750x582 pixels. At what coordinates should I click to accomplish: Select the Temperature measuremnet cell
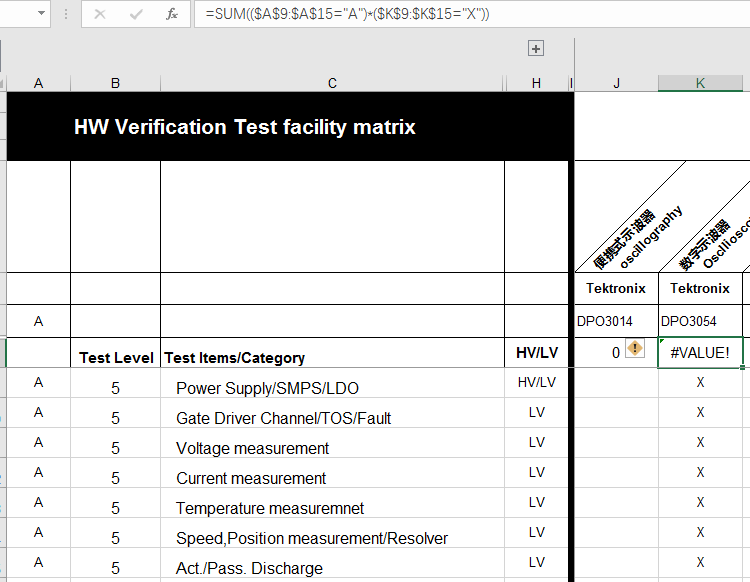tap(332, 503)
